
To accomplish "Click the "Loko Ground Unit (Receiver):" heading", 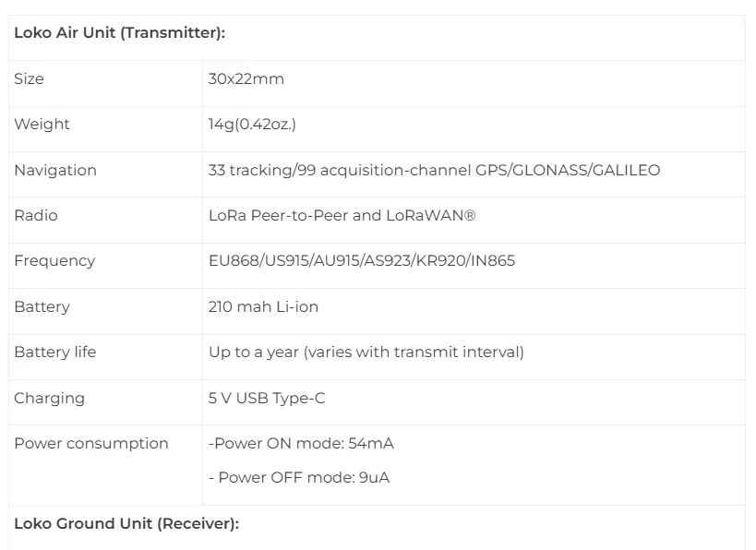I will pos(126,524).
